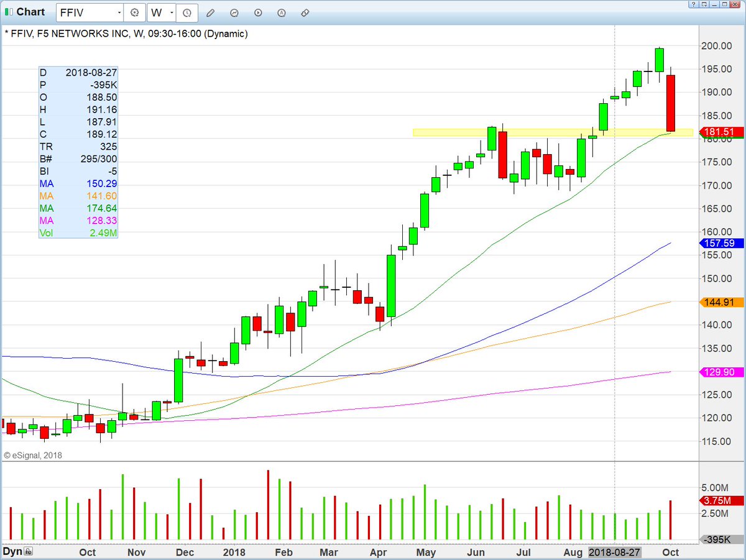Click the blue 157.59 moving average label

(722, 243)
